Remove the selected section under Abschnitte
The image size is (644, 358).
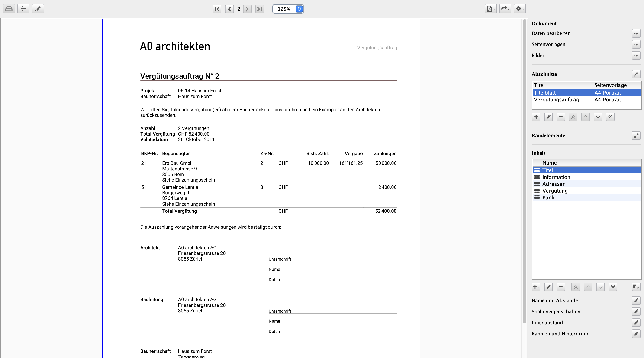pos(561,117)
